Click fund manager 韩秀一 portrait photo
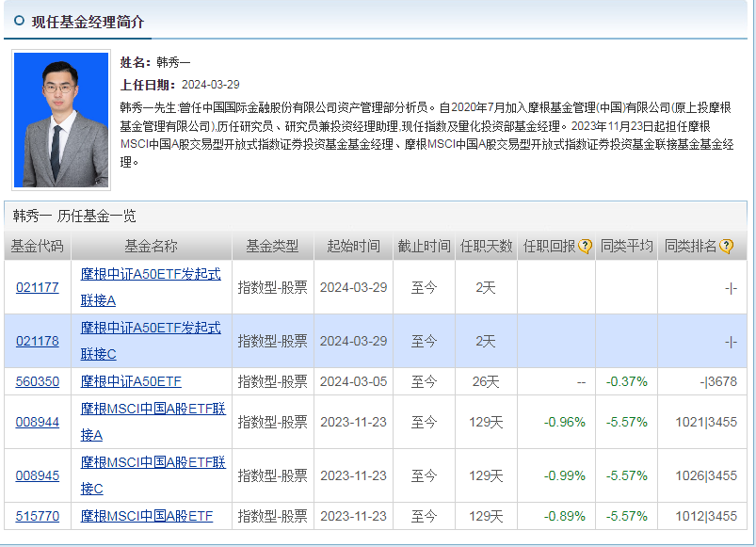756x547 pixels. [61, 120]
